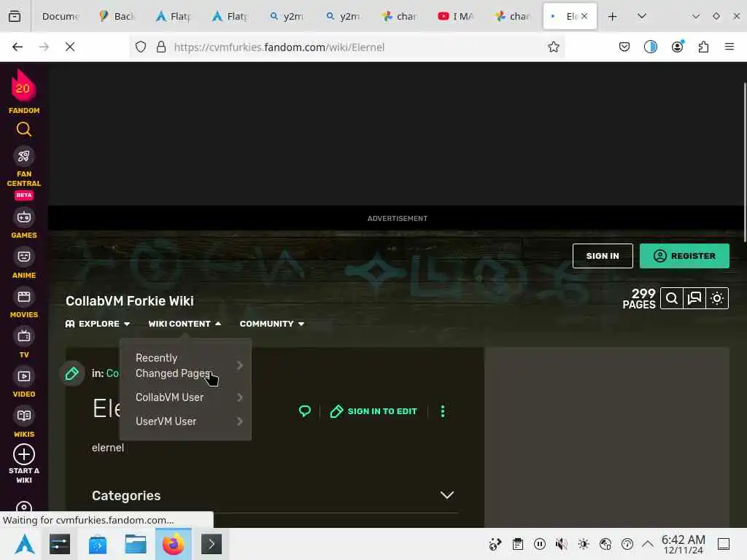Open the CollabVM Forkie Wiki title link
This screenshot has width=747, height=560.
130,301
